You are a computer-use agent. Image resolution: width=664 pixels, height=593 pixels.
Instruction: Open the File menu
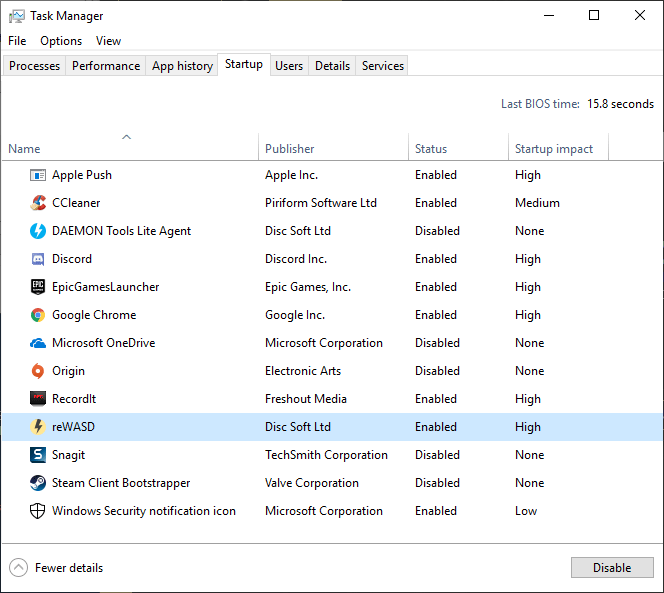click(x=17, y=41)
